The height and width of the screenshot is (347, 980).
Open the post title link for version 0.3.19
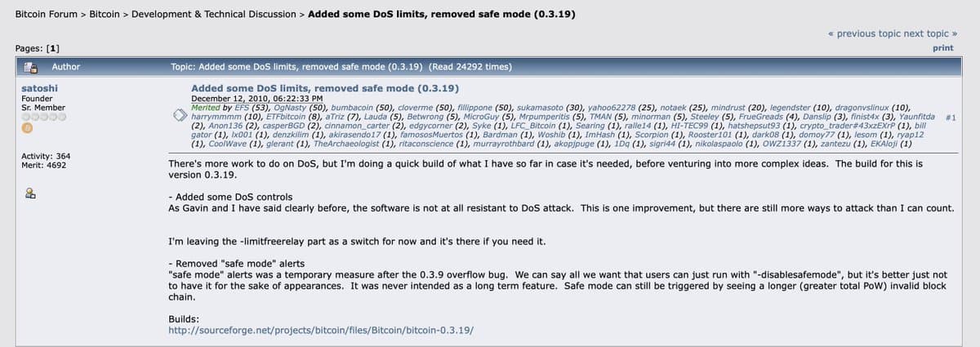click(x=324, y=88)
